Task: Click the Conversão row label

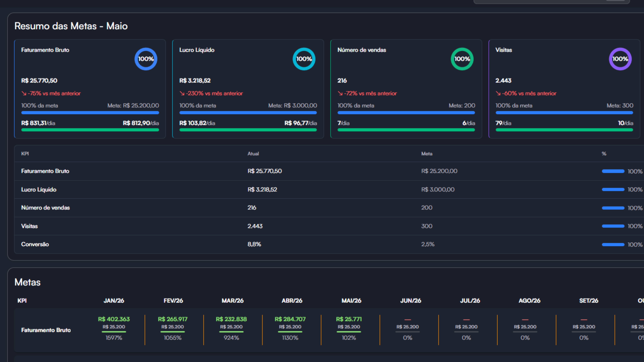Action: pyautogui.click(x=35, y=244)
